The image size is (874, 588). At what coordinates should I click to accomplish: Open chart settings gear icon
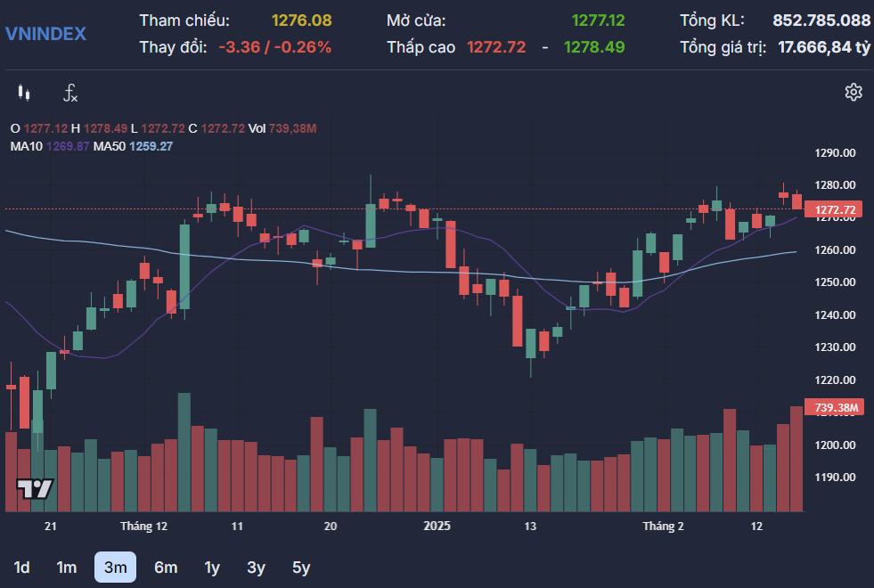(x=854, y=92)
